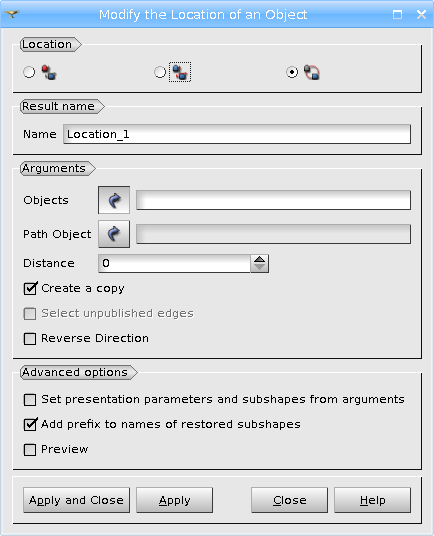Image resolution: width=434 pixels, height=536 pixels.
Task: Toggle the Preview checkbox
Action: (x=30, y=450)
